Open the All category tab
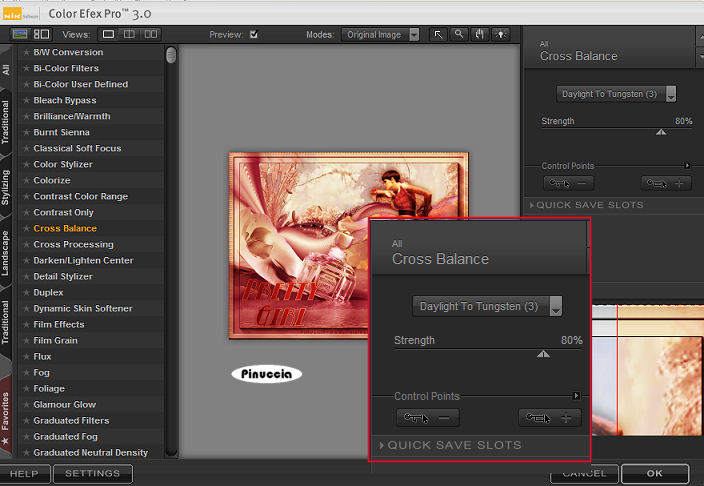The height and width of the screenshot is (486, 704). (6, 70)
